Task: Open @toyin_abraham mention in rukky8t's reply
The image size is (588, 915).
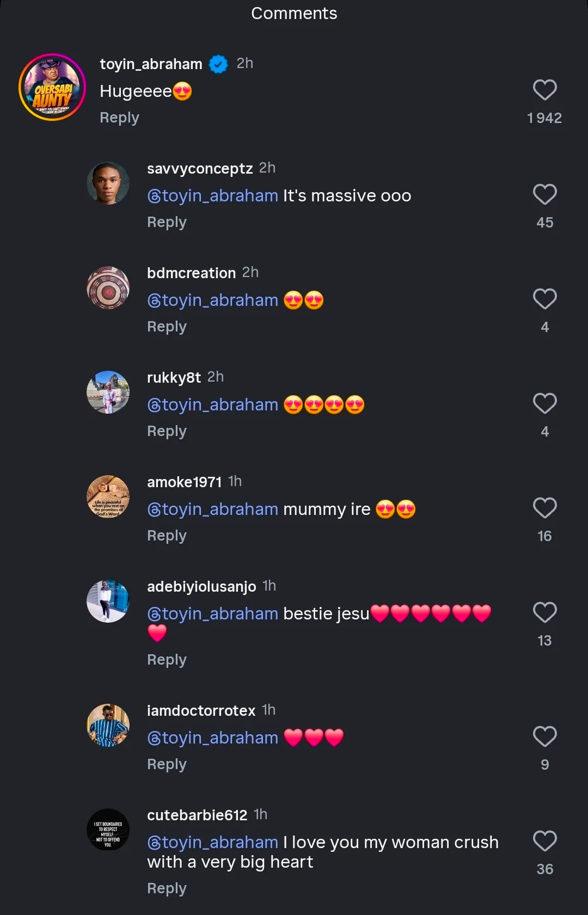Action: [x=213, y=405]
